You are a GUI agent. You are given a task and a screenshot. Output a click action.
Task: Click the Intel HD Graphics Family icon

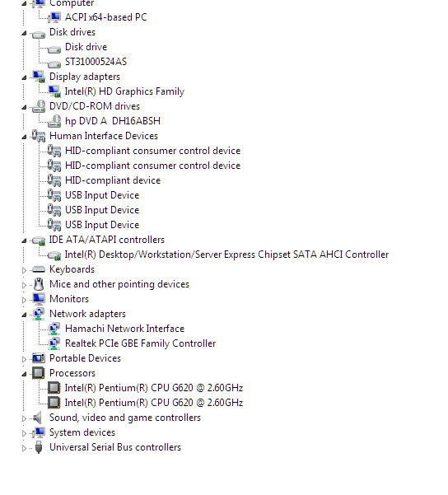54,91
